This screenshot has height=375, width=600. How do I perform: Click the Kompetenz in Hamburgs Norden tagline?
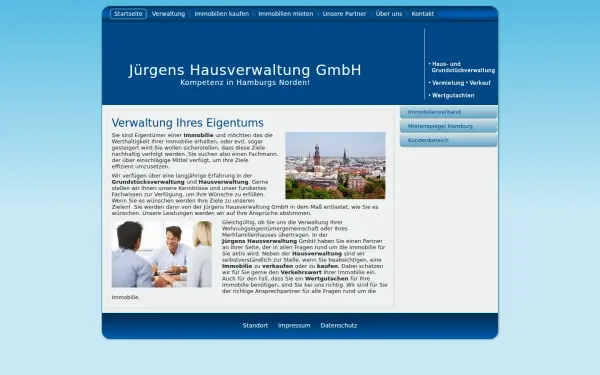click(x=245, y=83)
